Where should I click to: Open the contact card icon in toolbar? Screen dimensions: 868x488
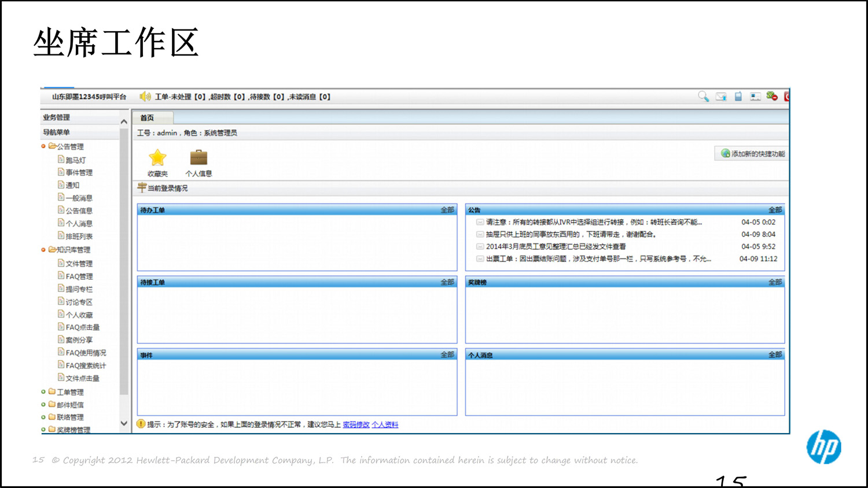(x=755, y=97)
